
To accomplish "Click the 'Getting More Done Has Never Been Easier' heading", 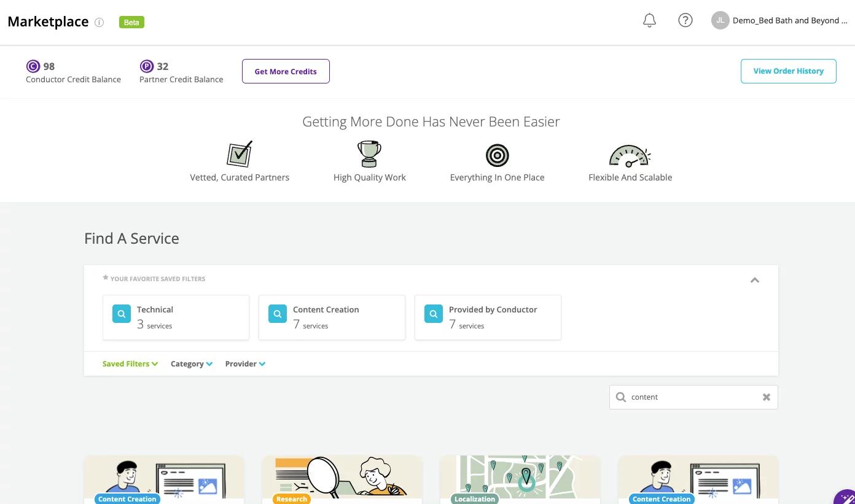I will [431, 122].
